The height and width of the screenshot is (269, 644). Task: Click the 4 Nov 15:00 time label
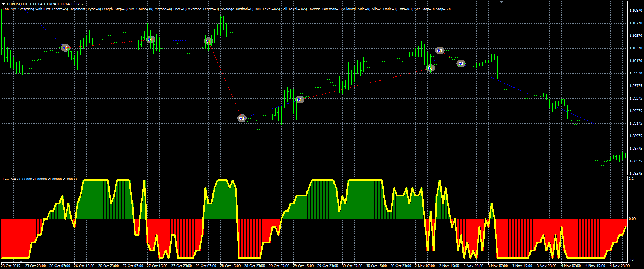pos(595,266)
